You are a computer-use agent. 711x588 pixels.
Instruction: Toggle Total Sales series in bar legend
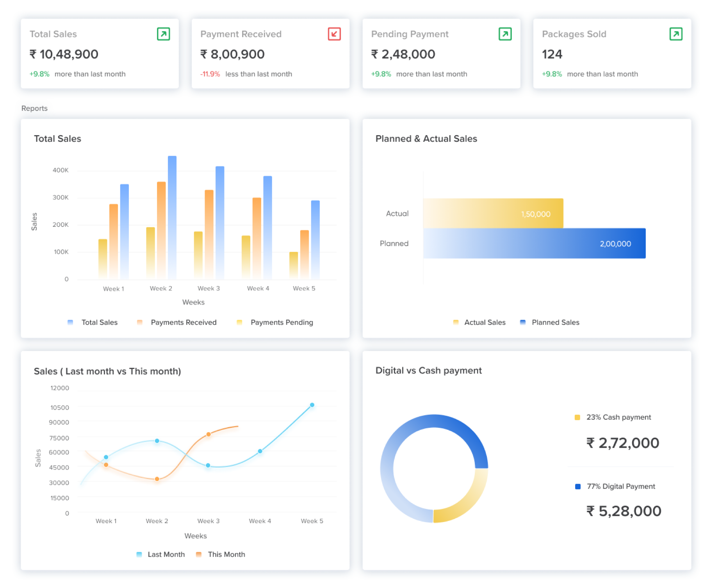(93, 323)
